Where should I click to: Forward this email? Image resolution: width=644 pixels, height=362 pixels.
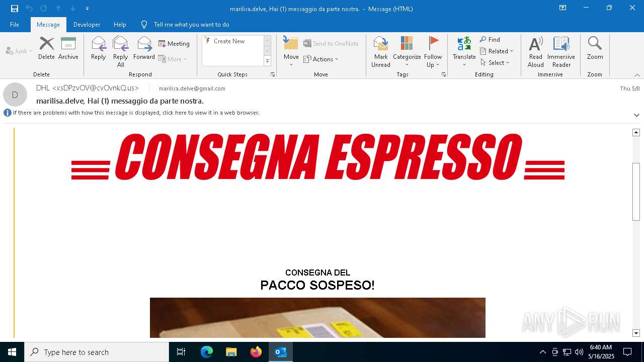pyautogui.click(x=144, y=49)
